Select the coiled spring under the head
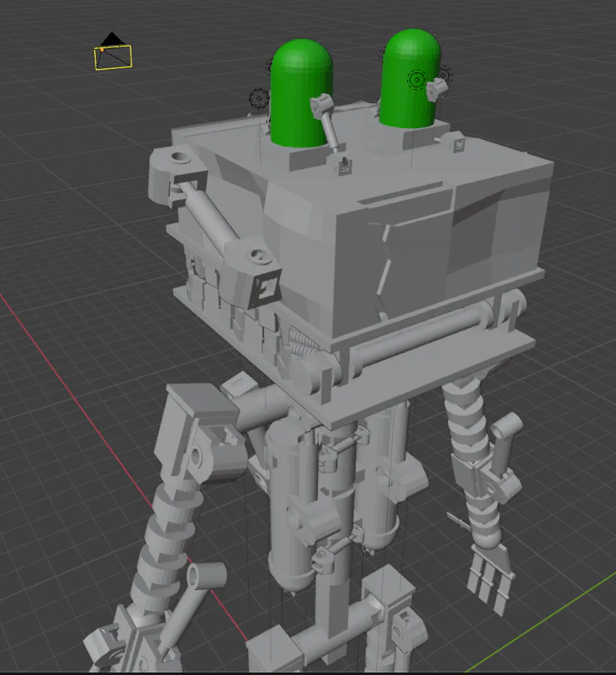This screenshot has width=616, height=675. pos(303,340)
